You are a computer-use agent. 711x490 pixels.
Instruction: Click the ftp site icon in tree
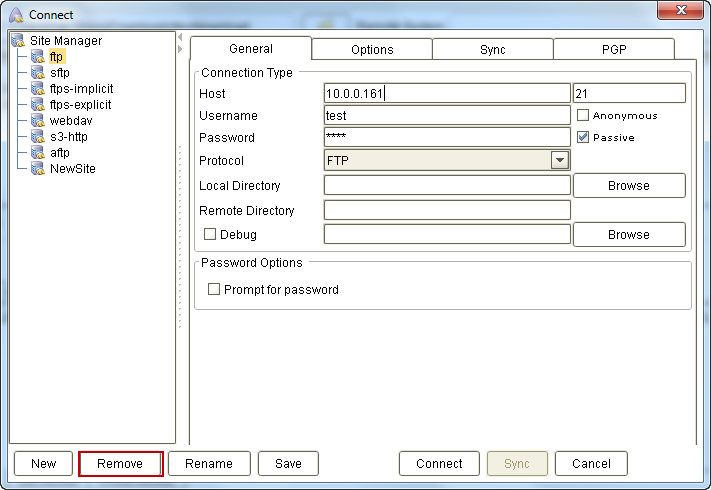coord(38,57)
